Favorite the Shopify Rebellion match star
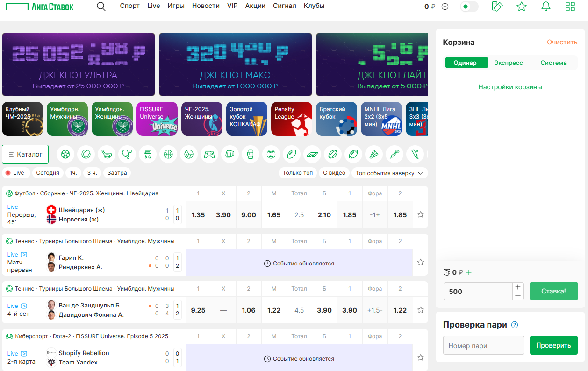Image resolution: width=588 pixels, height=371 pixels. pos(421,357)
